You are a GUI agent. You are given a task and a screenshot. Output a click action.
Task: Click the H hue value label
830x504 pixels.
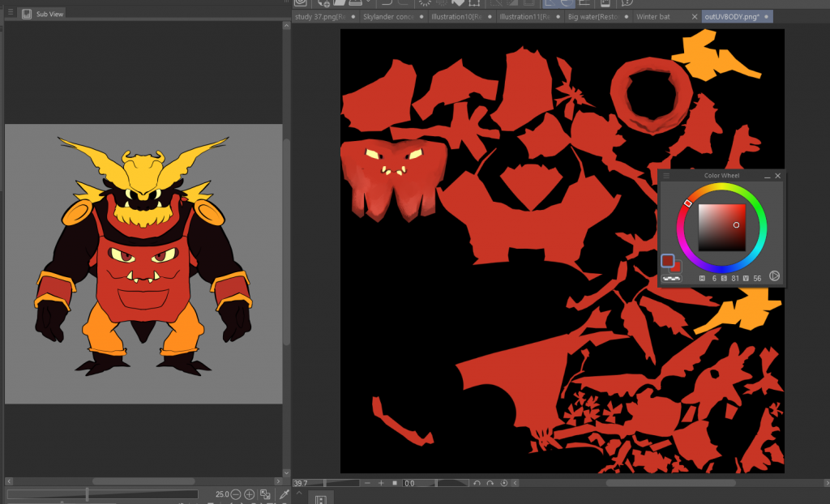(x=703, y=279)
